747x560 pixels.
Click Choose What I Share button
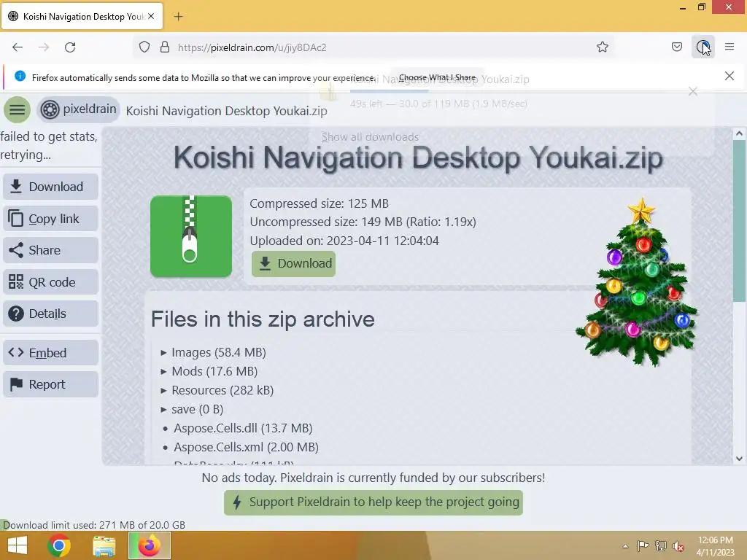coord(437,77)
